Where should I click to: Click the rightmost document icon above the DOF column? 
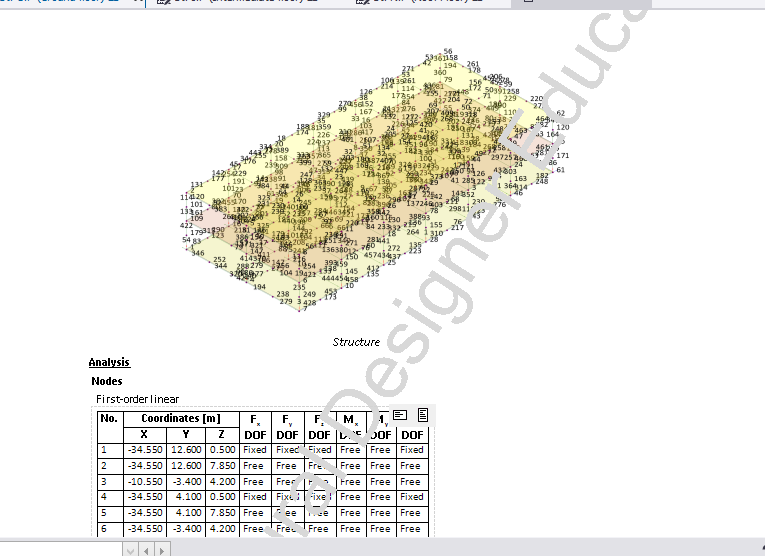tap(423, 414)
